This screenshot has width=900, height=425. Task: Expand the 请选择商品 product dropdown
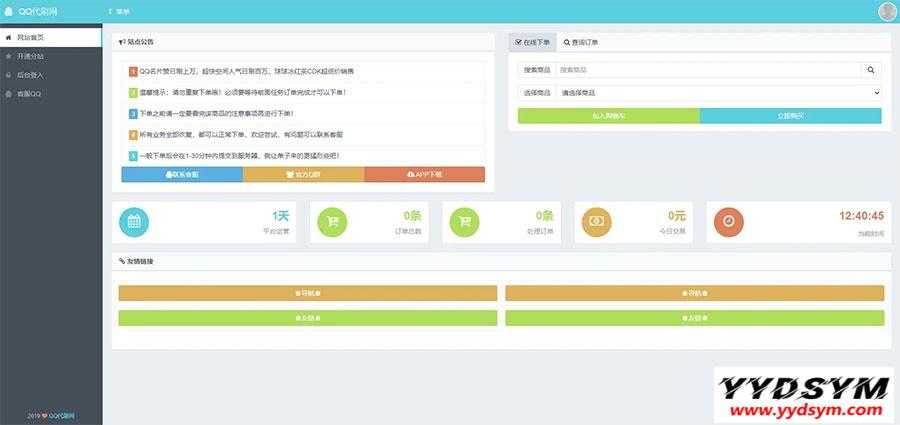tap(718, 92)
